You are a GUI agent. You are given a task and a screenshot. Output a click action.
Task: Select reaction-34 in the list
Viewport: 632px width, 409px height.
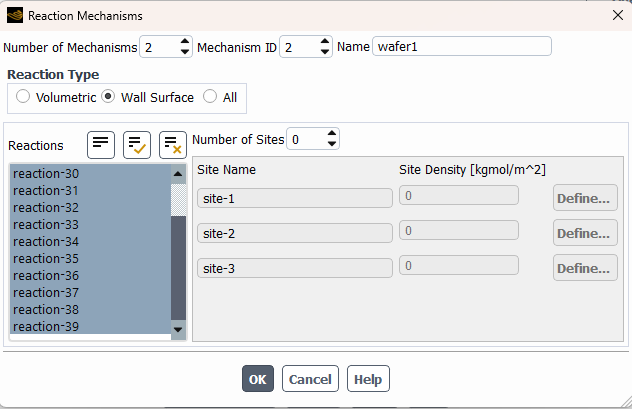(90, 241)
